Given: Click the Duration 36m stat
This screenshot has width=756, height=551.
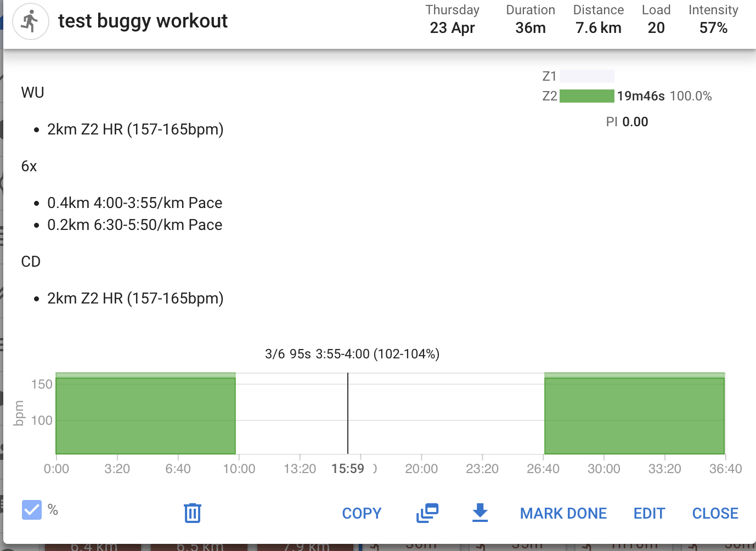Looking at the screenshot, I should pos(530,19).
